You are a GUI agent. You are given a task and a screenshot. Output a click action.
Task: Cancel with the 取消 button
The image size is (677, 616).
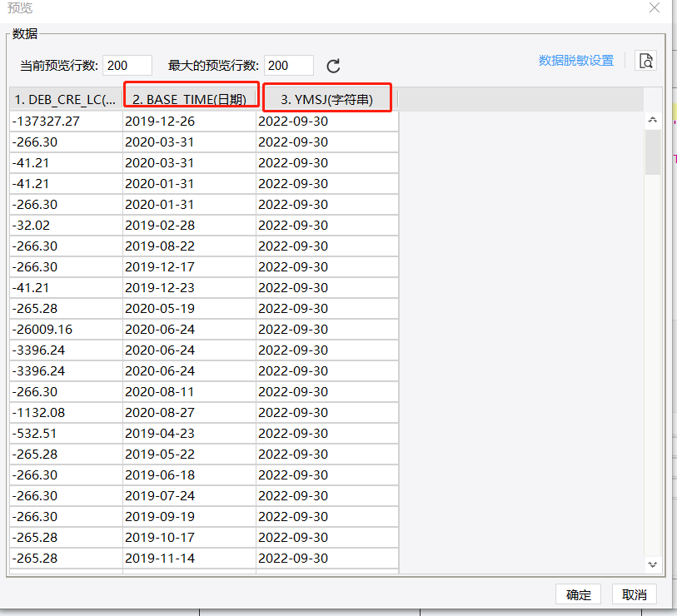635,594
